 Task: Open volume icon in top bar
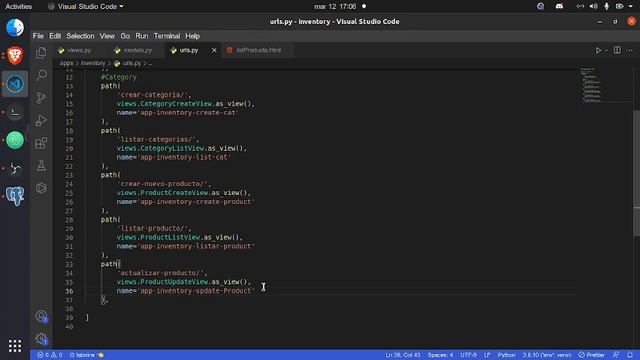click(593, 7)
